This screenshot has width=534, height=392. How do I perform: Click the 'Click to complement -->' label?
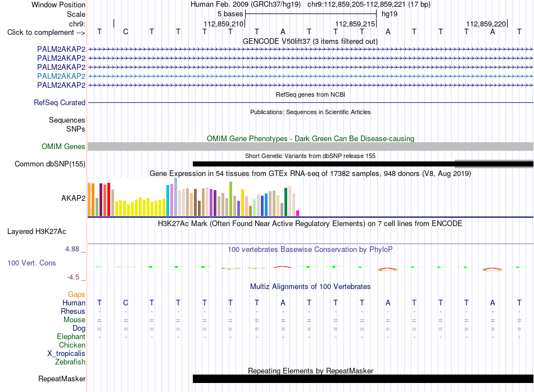pos(46,33)
